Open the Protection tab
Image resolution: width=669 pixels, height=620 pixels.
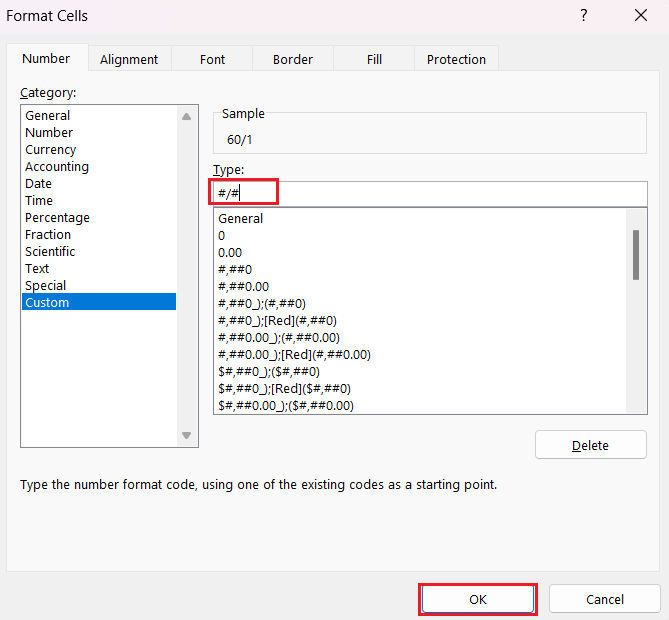click(456, 59)
